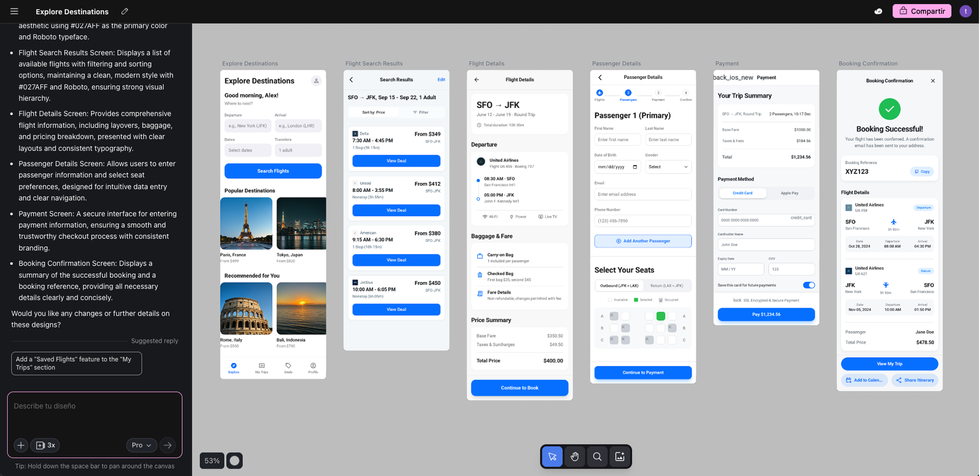Select the Credit Card payment tab
This screenshot has height=476, width=980.
click(743, 193)
